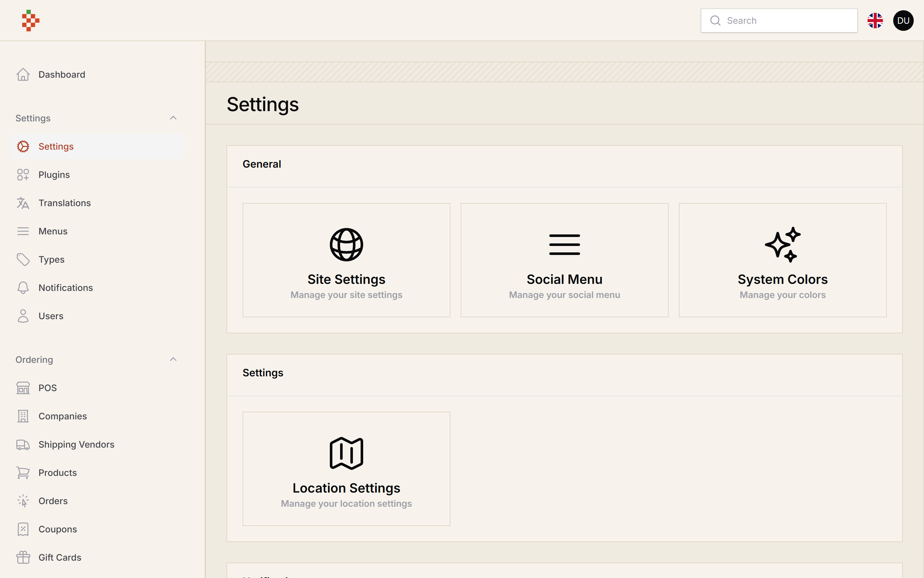The image size is (924, 578).
Task: Click the Coupons receipt icon
Action: click(23, 530)
